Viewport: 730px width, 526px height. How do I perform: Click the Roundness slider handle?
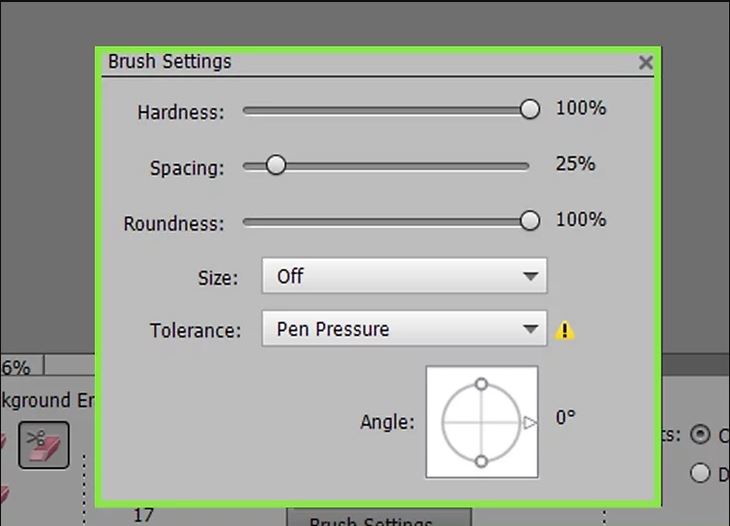[x=529, y=221]
